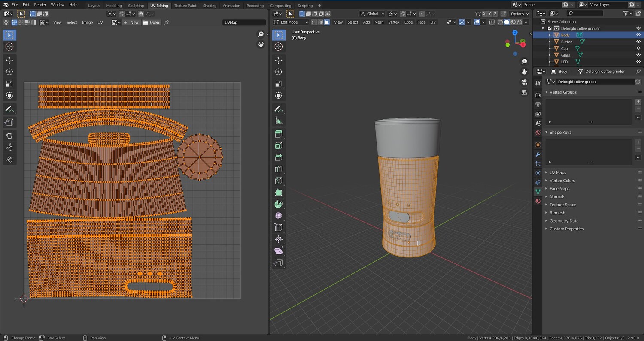The height and width of the screenshot is (341, 644).
Task: Click the Open image button
Action: [151, 22]
